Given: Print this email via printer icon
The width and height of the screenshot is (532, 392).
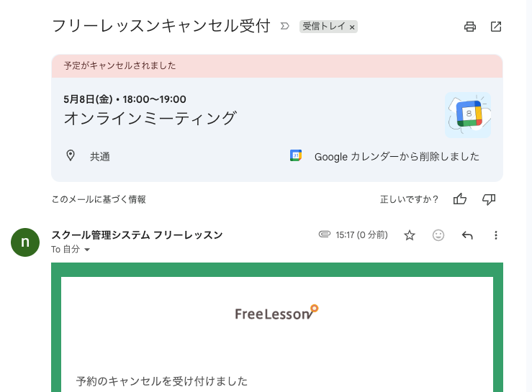Looking at the screenshot, I should click(x=470, y=27).
